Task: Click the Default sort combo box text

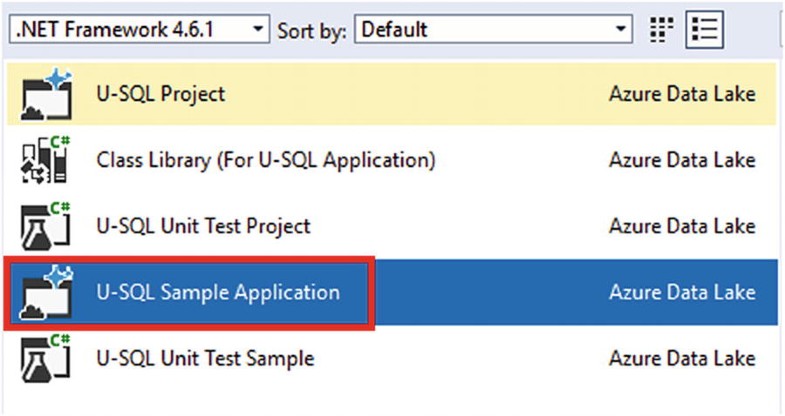Action: [x=395, y=30]
